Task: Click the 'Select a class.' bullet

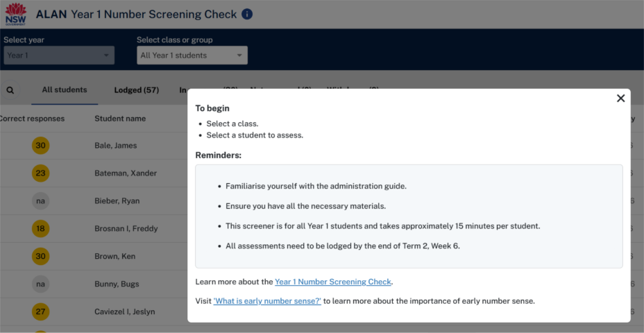Action: click(x=232, y=123)
